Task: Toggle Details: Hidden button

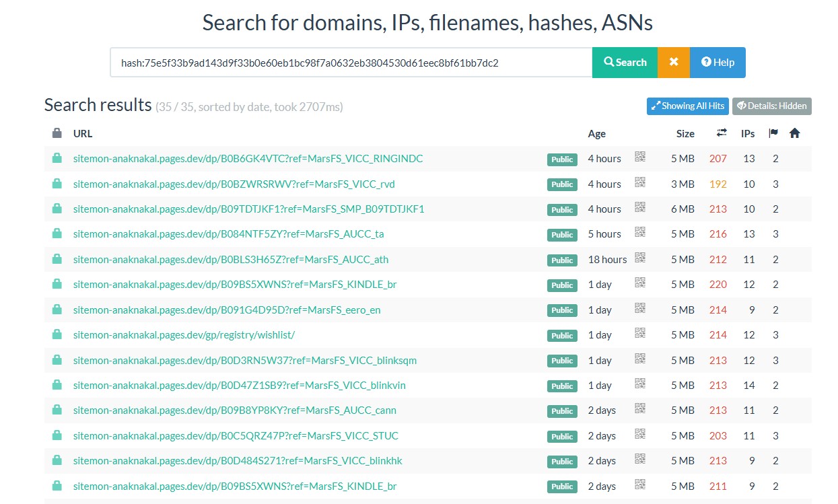Action: tap(771, 106)
